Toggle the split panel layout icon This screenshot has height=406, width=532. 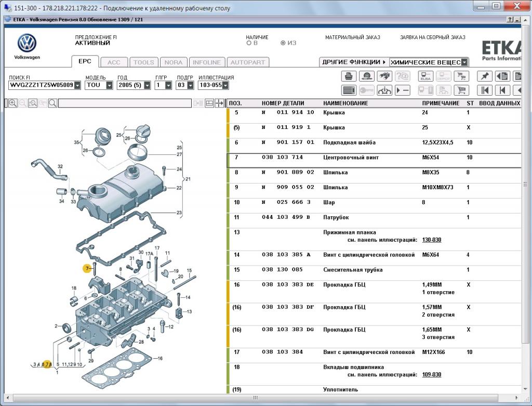pos(209,103)
